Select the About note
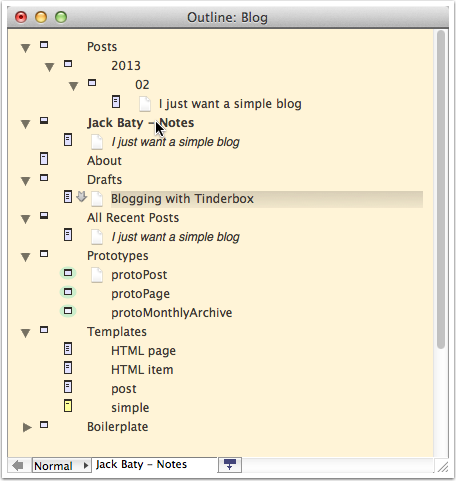This screenshot has width=456, height=481. 104,161
